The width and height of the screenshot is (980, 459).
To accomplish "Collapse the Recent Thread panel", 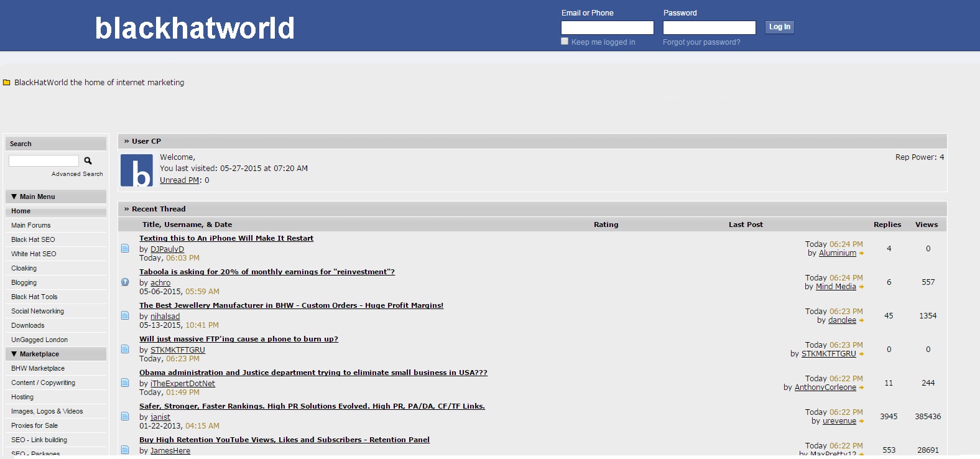I will pyautogui.click(x=126, y=209).
